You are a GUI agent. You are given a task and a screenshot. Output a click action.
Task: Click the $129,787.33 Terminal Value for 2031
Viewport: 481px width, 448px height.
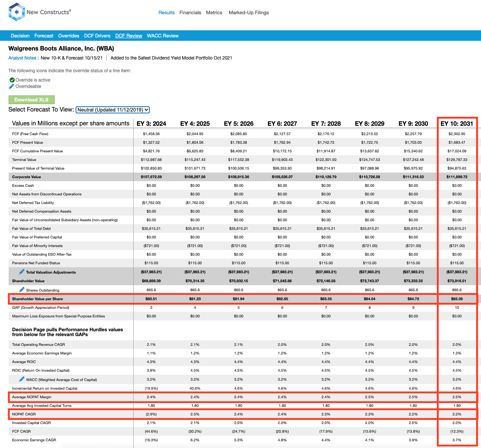[x=457, y=160]
